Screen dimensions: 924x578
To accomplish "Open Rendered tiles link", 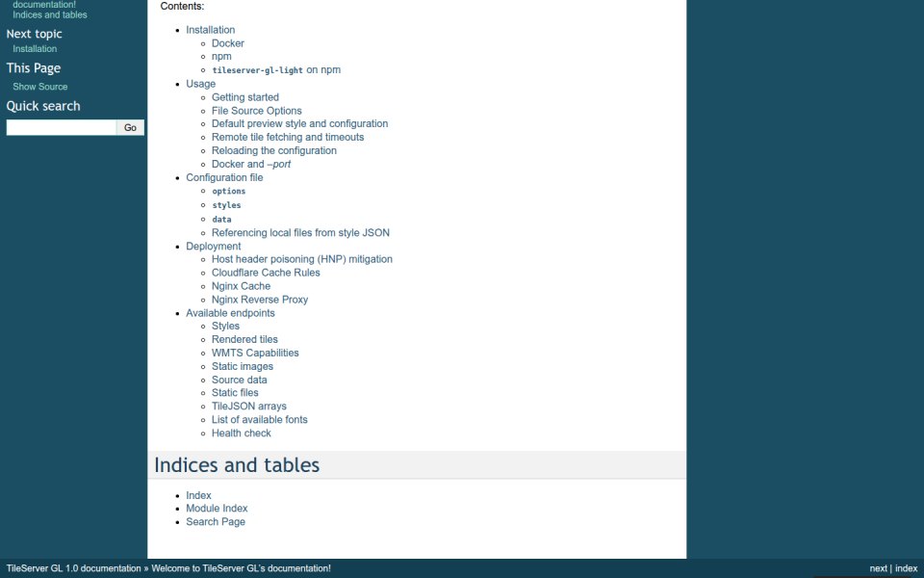I will [x=244, y=339].
